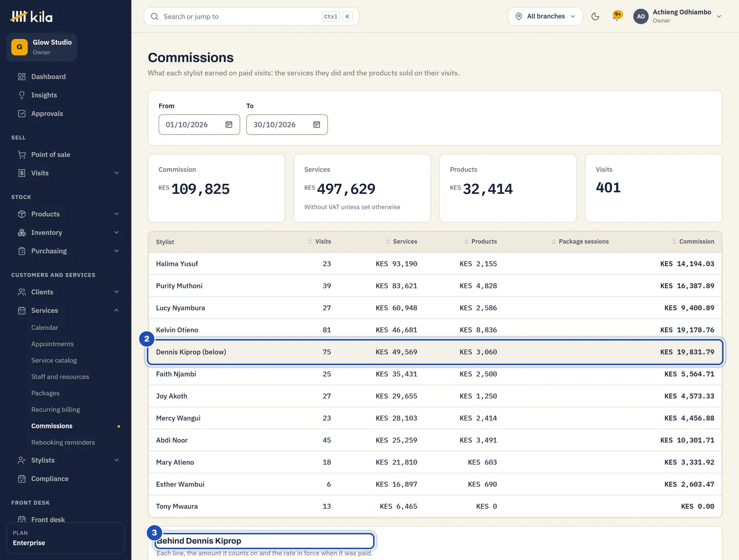This screenshot has height=560, width=739.
Task: Sort table by Commission column
Action: (693, 242)
